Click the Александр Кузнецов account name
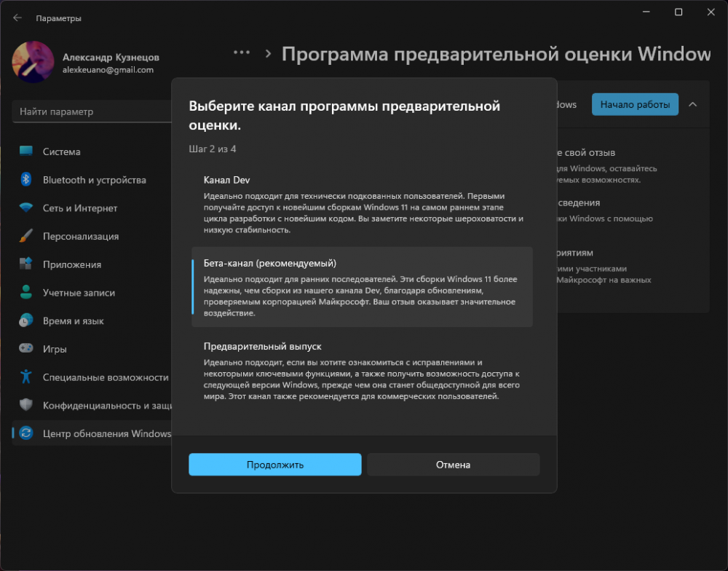Image resolution: width=728 pixels, height=571 pixels. coord(111,57)
